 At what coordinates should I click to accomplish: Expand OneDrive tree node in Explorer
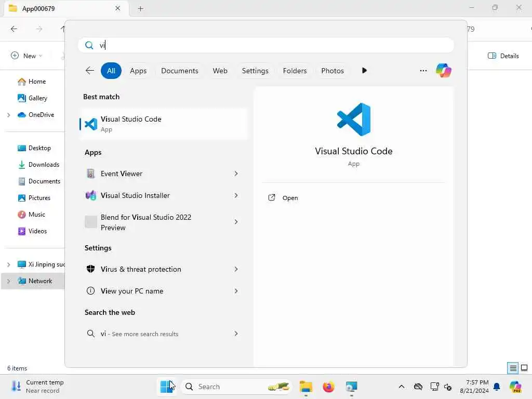8,115
